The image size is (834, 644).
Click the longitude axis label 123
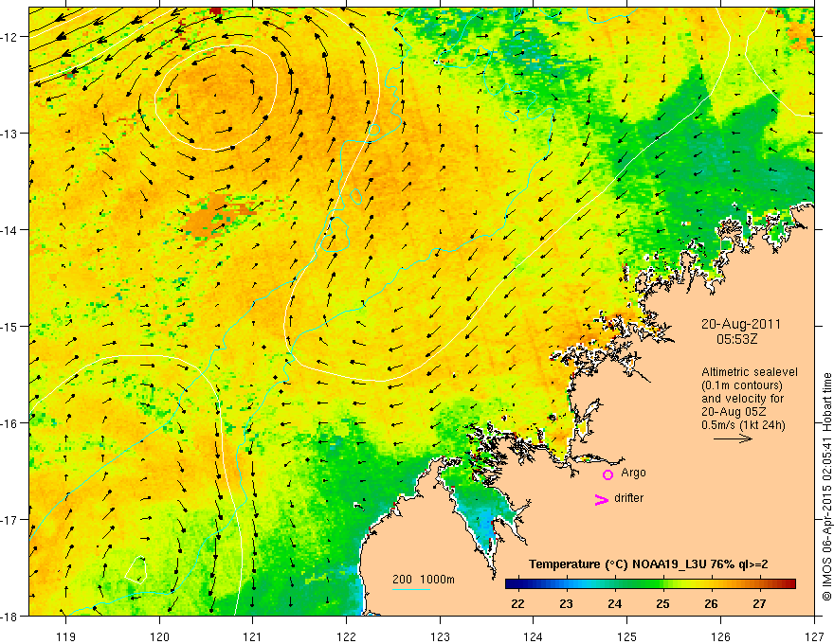tap(440, 636)
